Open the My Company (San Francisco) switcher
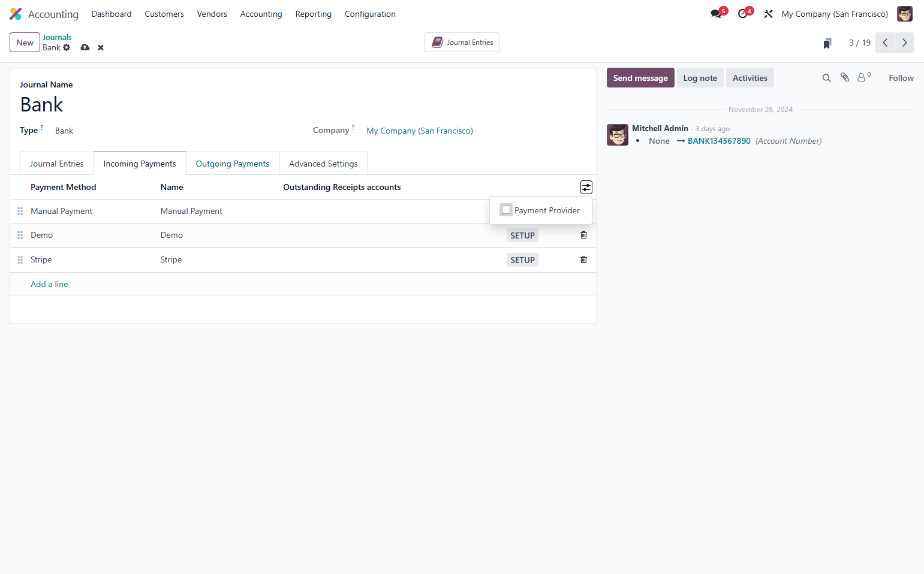The width and height of the screenshot is (924, 574). click(x=834, y=14)
